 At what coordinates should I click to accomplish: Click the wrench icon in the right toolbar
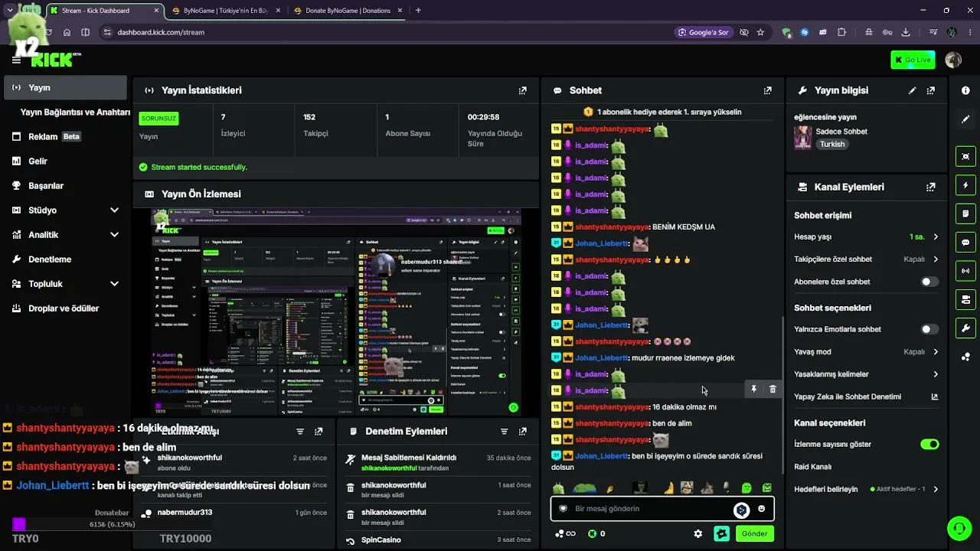point(965,328)
